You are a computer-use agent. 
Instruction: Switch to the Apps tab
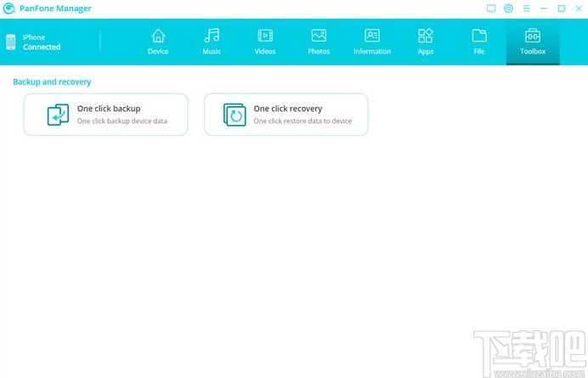click(426, 42)
